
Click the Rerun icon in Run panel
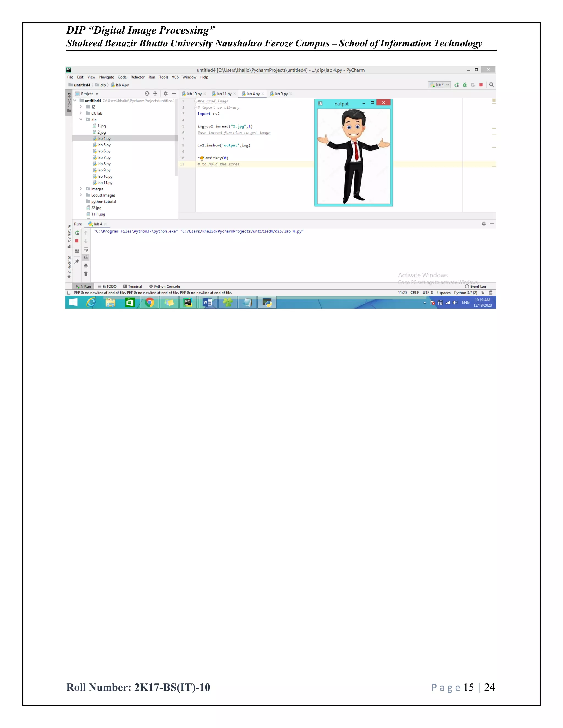tap(77, 233)
